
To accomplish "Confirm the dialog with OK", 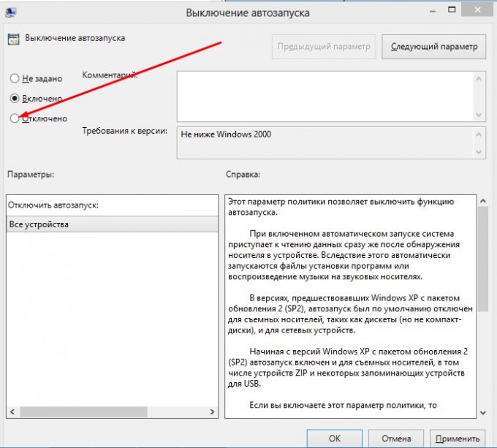I will tap(334, 438).
